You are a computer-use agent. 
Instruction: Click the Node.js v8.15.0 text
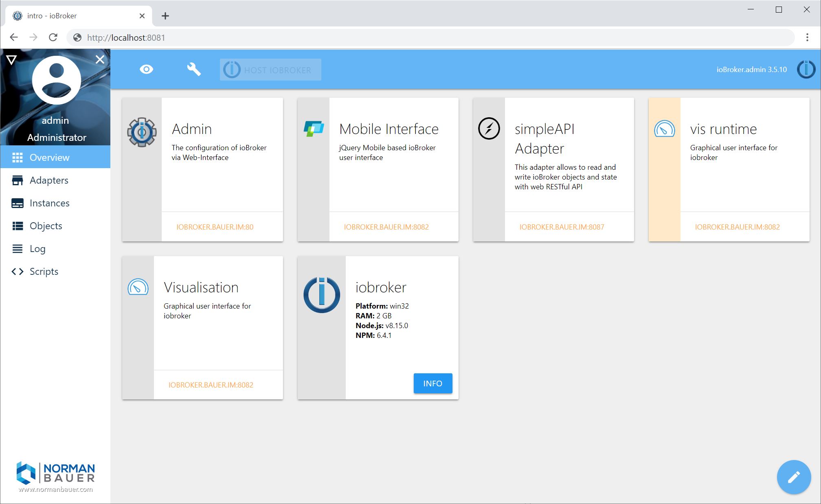coord(382,325)
